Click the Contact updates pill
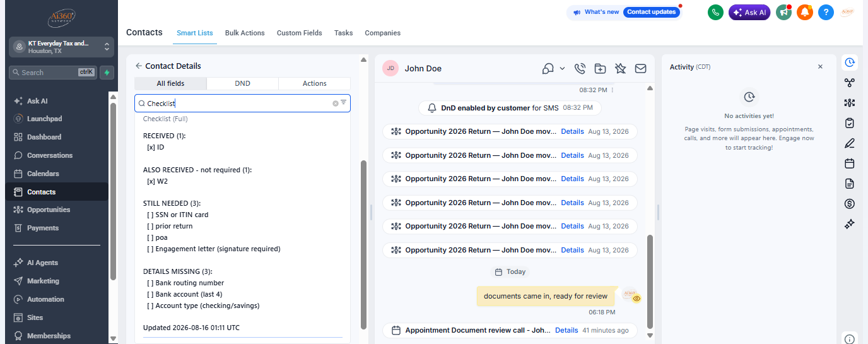 pyautogui.click(x=652, y=12)
